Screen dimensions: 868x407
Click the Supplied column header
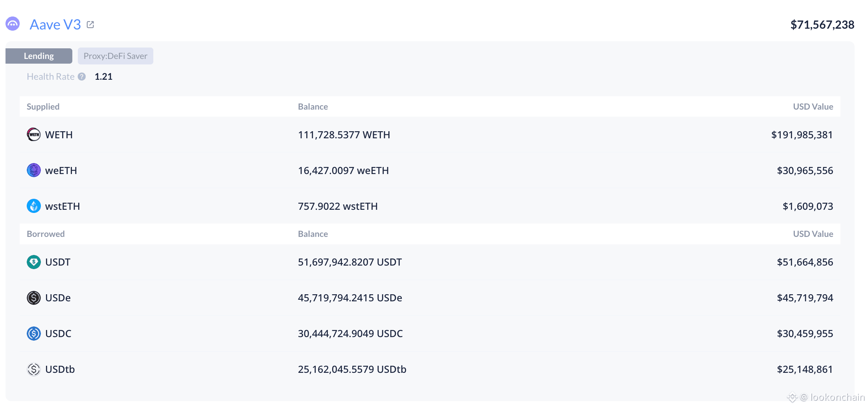[43, 107]
